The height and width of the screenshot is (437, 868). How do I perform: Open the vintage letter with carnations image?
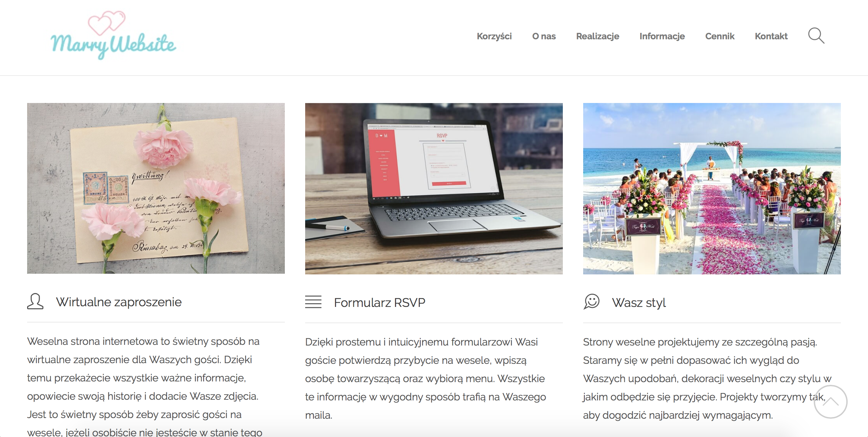(x=156, y=188)
